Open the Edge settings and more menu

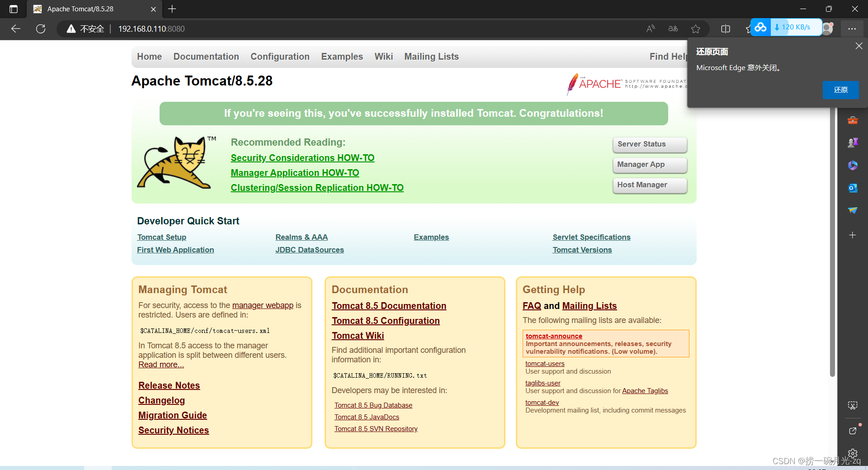(x=852, y=29)
